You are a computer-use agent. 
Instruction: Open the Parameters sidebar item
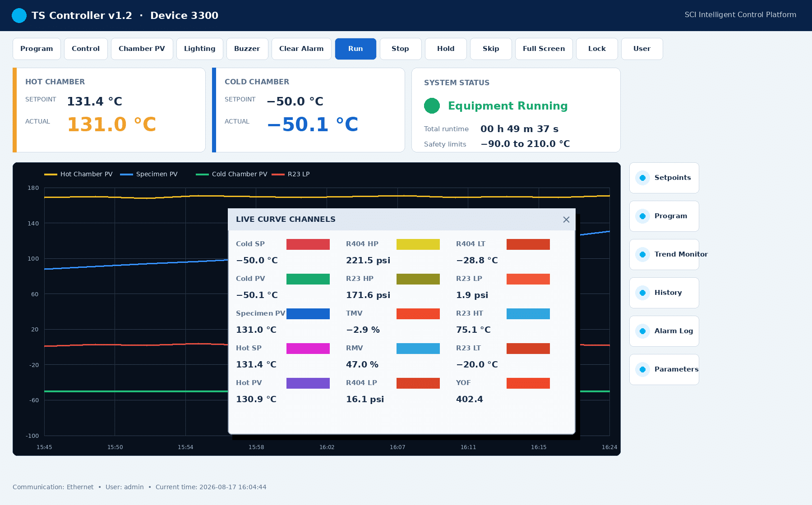click(x=664, y=369)
